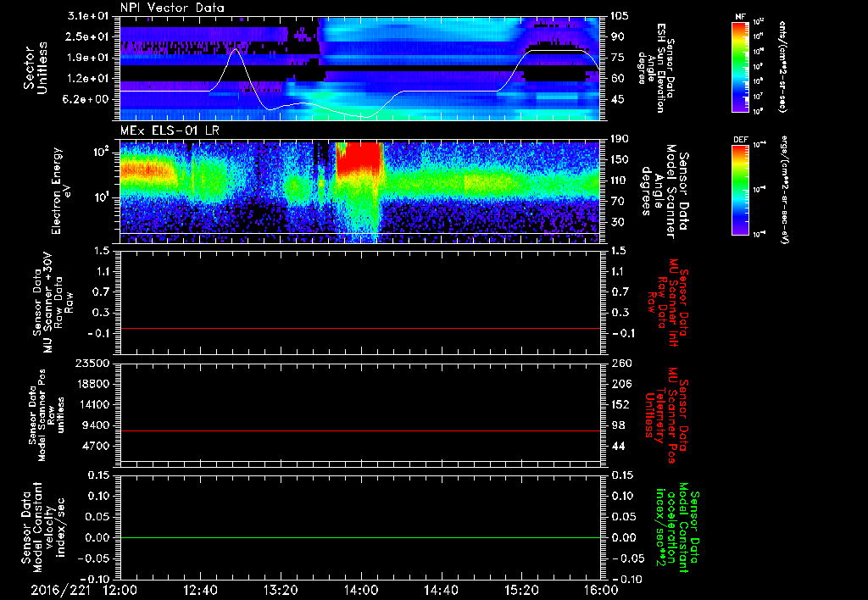Select the '2016/221' date label
Viewport: 868px width, 600px height.
tap(60, 590)
